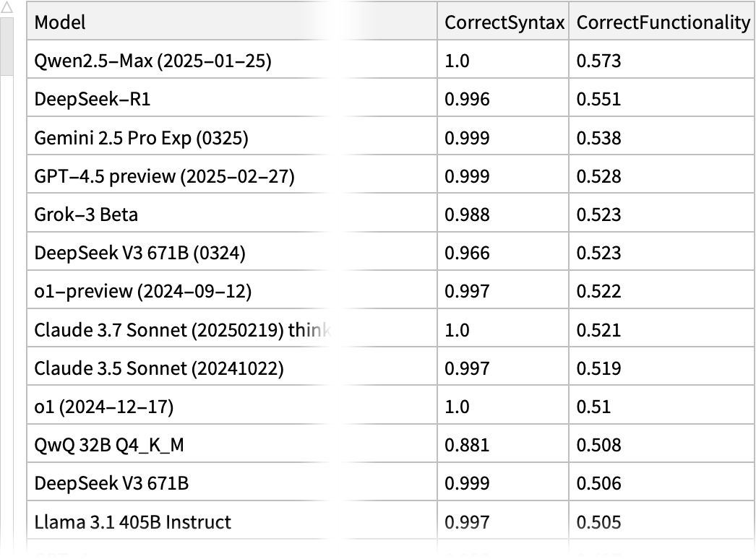Viewport: 756px width, 559px height.
Task: Select the 0.966 CorrectSyntax value
Action: (467, 253)
